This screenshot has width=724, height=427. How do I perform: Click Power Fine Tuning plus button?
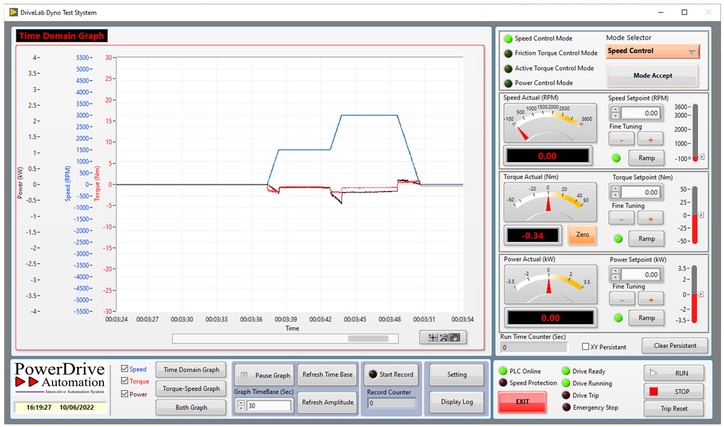click(x=651, y=299)
